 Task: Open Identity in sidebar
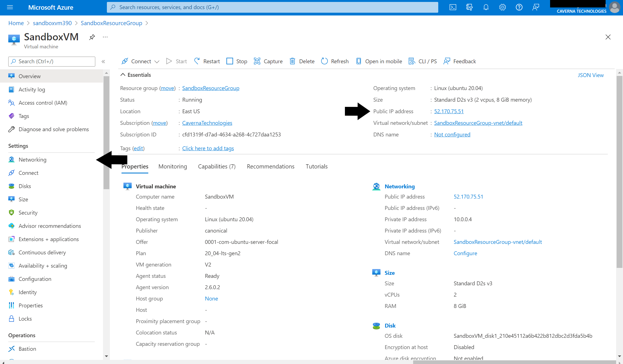[x=28, y=292]
